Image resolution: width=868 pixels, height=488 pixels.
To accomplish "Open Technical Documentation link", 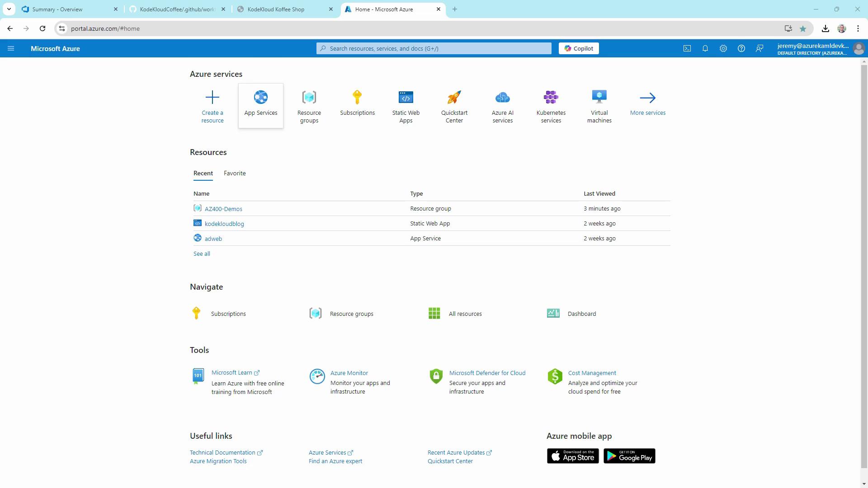I will click(x=226, y=452).
